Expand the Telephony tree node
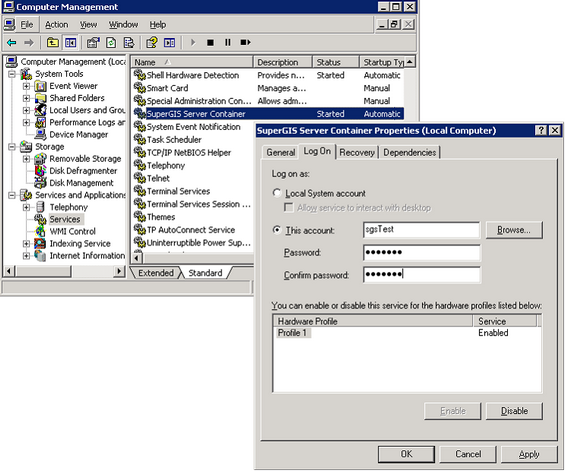 click(x=26, y=207)
